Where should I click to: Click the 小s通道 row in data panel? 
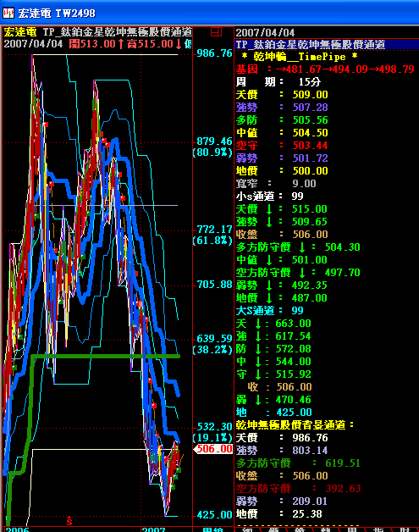(x=270, y=196)
